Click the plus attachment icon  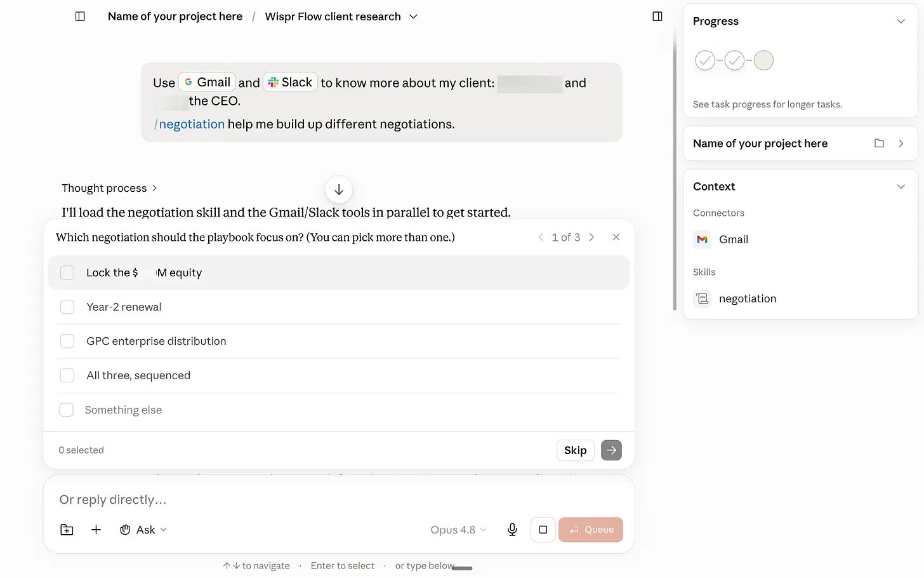pos(96,530)
